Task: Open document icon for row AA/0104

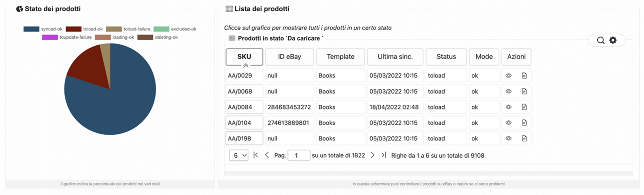Action: [x=524, y=123]
